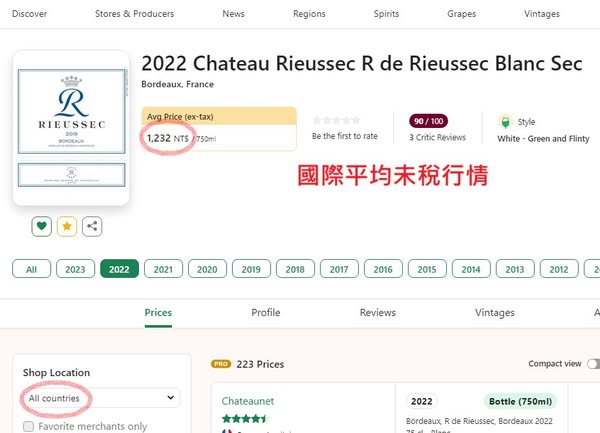Open Stores & Producers menu
Image resolution: width=600 pixels, height=433 pixels.
134,14
